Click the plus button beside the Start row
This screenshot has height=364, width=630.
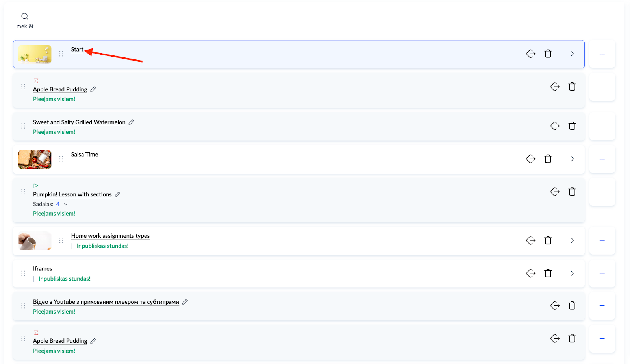coord(602,54)
